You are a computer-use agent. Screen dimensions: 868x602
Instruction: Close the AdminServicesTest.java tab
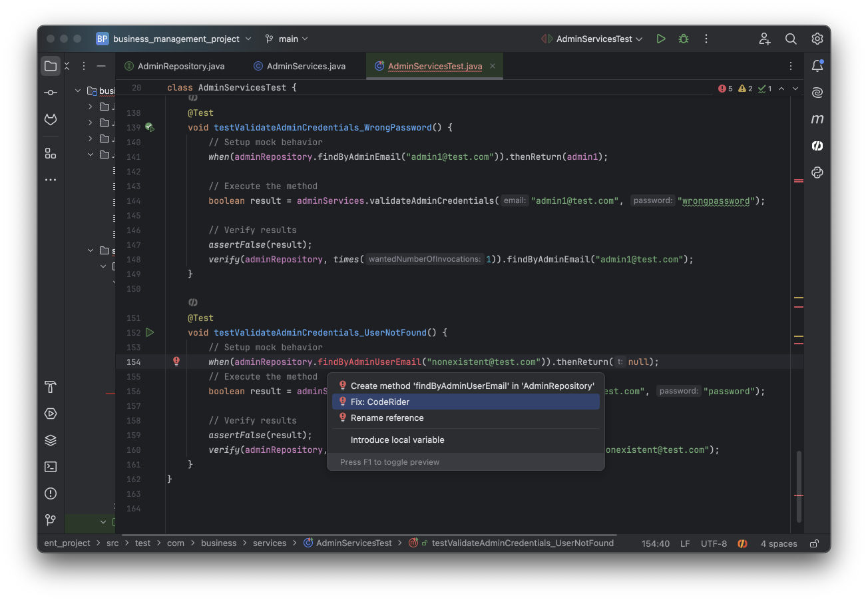[493, 67]
